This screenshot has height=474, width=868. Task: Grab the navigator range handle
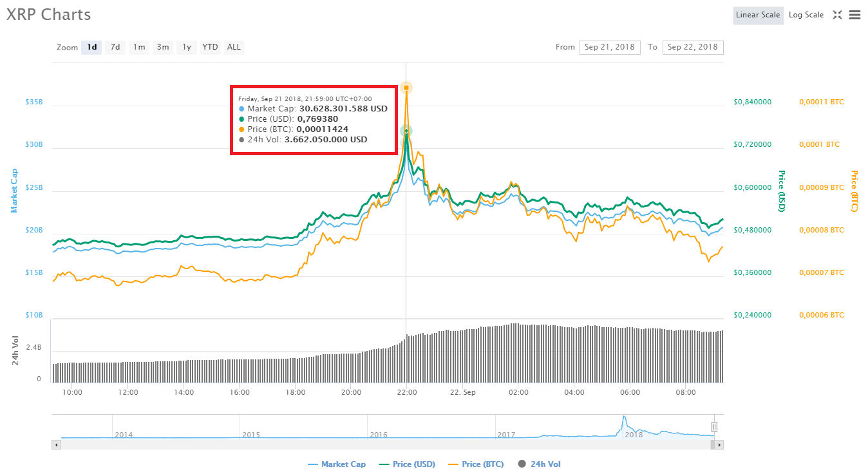714,426
